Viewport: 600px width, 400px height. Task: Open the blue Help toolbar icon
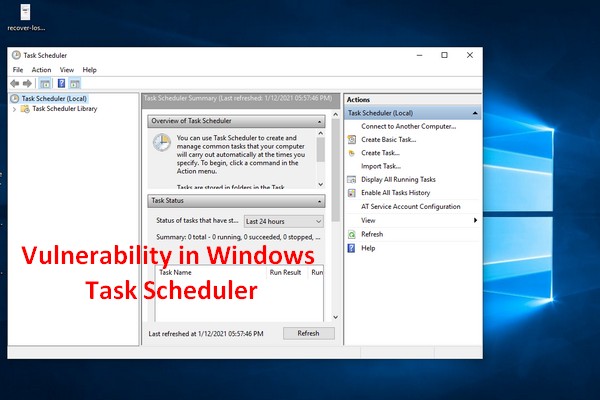pos(61,83)
